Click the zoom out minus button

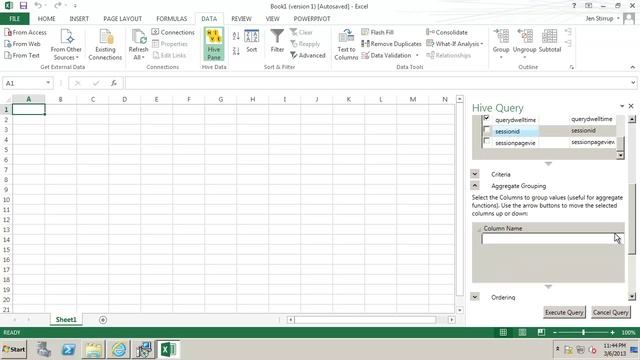pyautogui.click(x=555, y=333)
